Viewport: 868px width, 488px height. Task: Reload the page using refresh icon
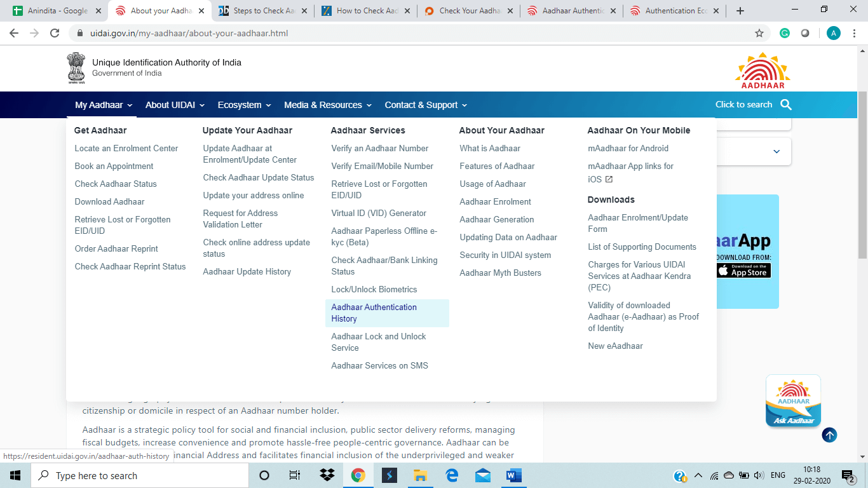click(x=55, y=33)
